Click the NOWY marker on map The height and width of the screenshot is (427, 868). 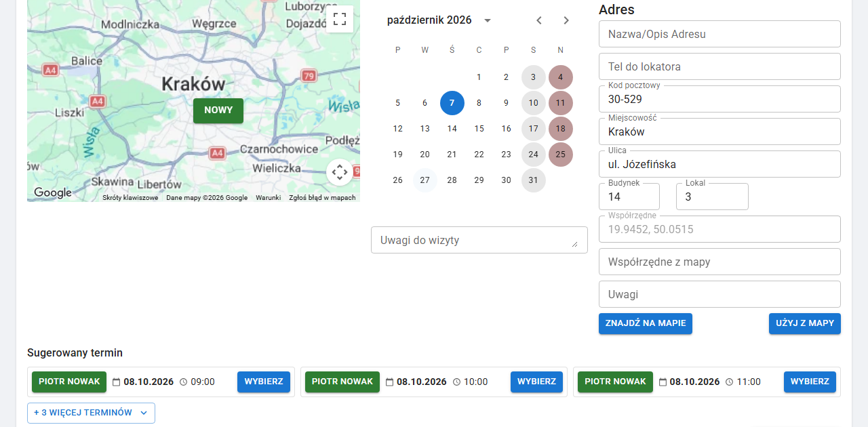[x=218, y=110]
